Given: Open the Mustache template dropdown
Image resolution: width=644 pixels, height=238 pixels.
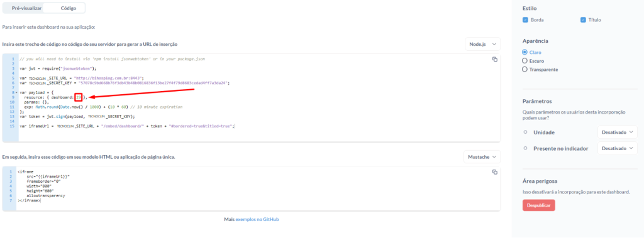Looking at the screenshot, I should pyautogui.click(x=482, y=157).
